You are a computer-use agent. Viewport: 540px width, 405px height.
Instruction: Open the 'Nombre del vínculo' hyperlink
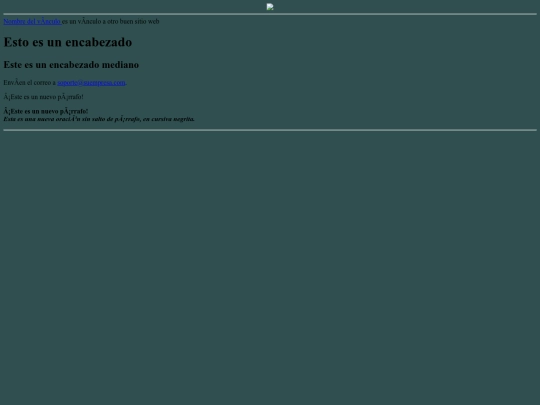[x=32, y=21]
